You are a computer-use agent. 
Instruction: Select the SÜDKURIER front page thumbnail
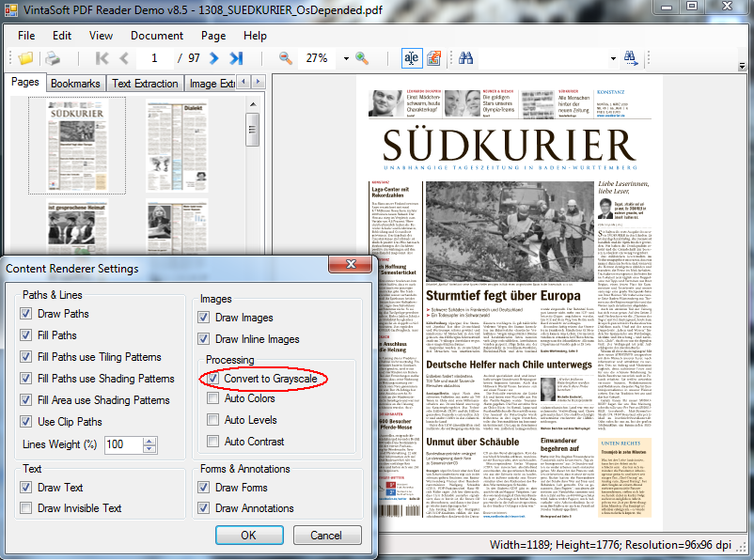click(75, 146)
